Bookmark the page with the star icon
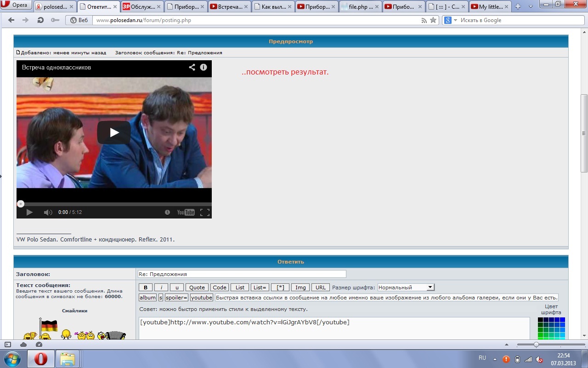The height and width of the screenshot is (368, 588). pos(433,20)
